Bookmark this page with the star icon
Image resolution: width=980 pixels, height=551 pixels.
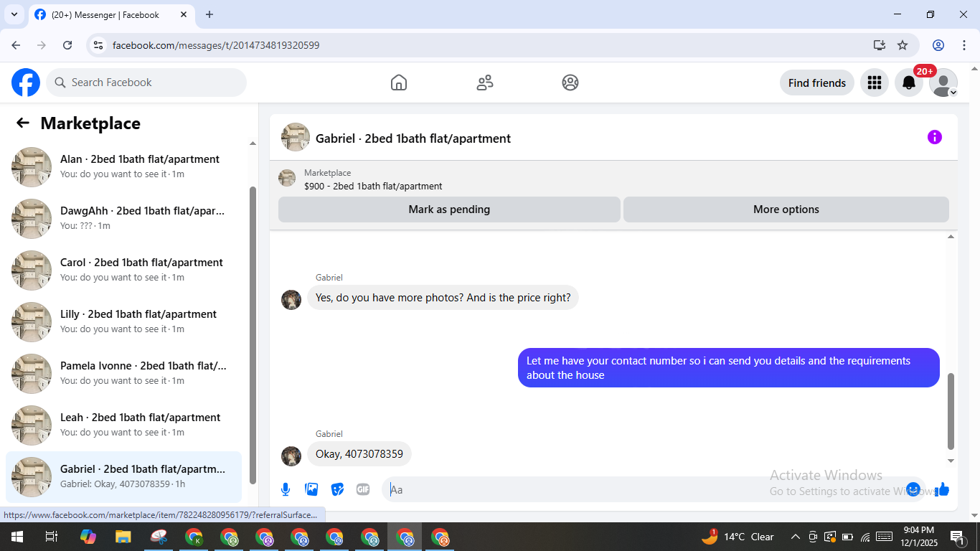tap(903, 45)
